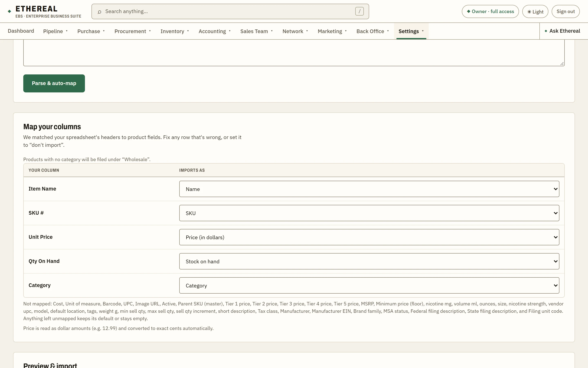Click the textarea resize grip handle
This screenshot has width=588, height=368.
pos(562,64)
